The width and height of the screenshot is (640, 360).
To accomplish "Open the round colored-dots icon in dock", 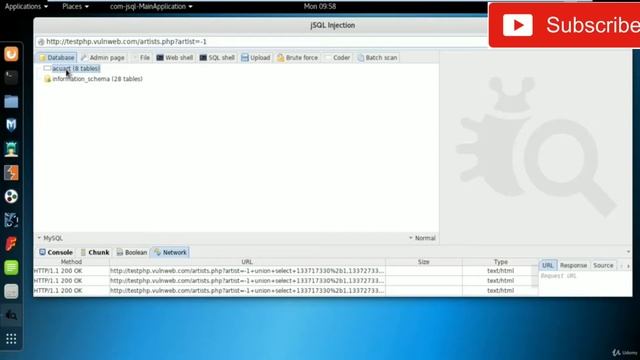I will (11, 196).
